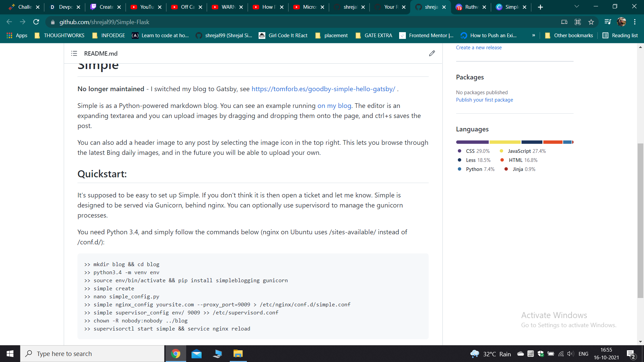This screenshot has height=362, width=644.
Task: Open File Explorer from taskbar
Action: pos(238,354)
